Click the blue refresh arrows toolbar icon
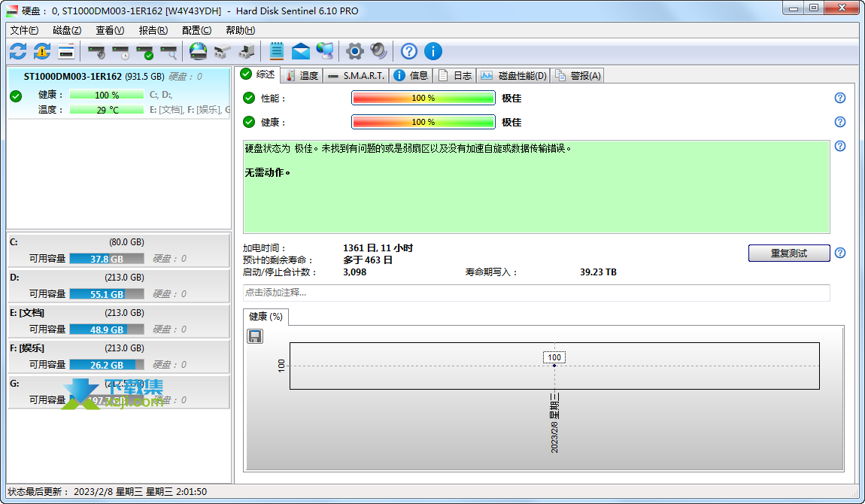 tap(18, 51)
